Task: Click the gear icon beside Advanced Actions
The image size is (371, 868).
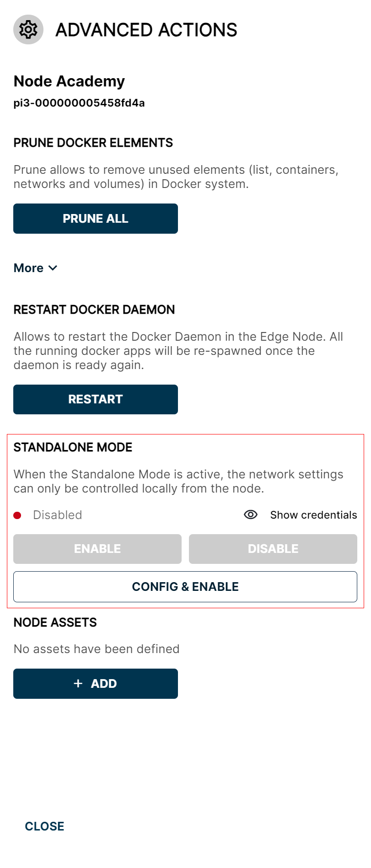Action: (x=28, y=29)
